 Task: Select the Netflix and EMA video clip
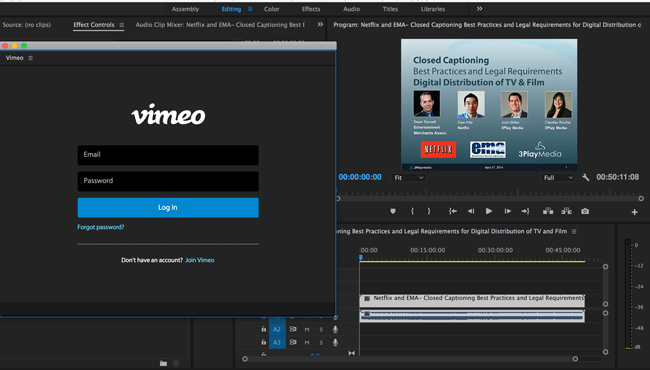tap(472, 301)
